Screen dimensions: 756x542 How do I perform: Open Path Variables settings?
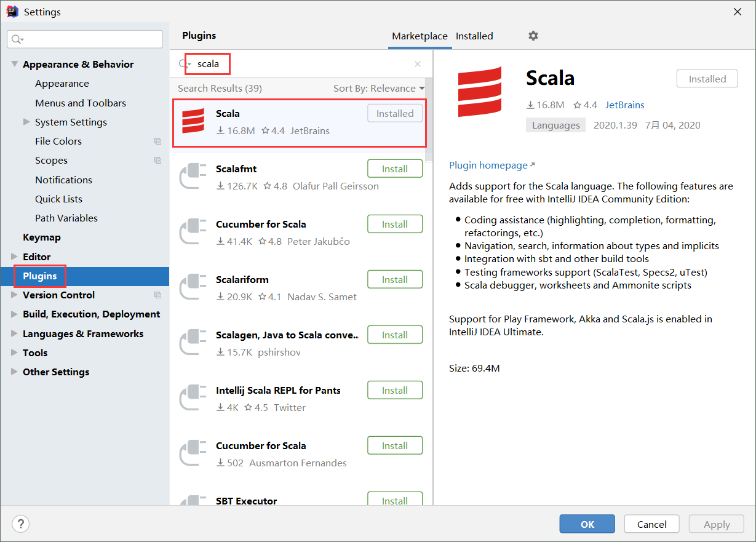(66, 218)
